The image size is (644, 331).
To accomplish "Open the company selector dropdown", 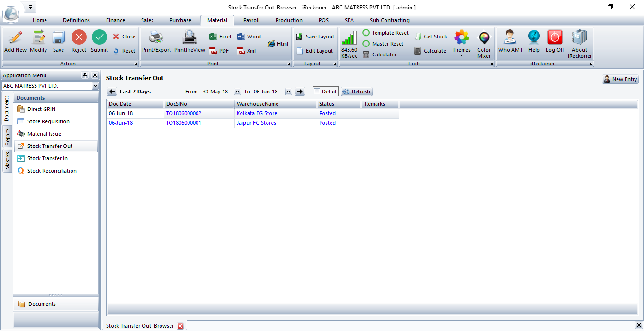I will (95, 86).
